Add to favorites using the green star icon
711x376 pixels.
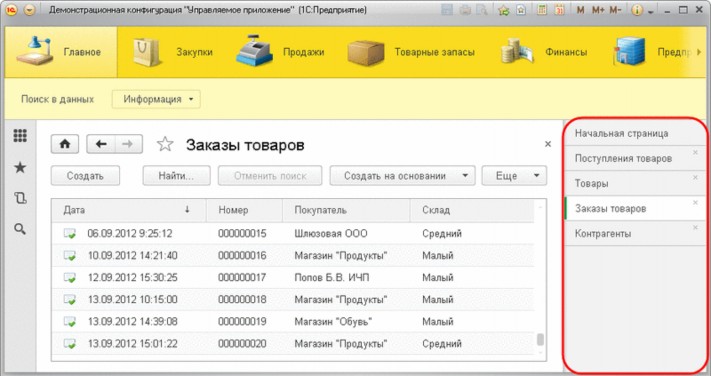coord(503,10)
